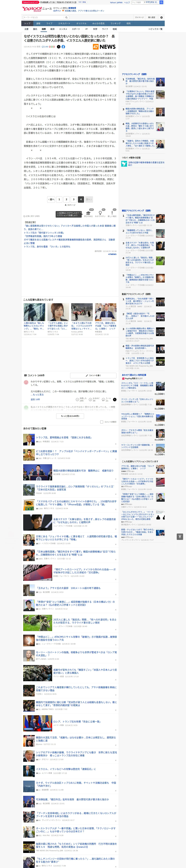Go to pagination page 2
Image resolution: width=186 pixels, height=868 pixels.
(66, 199)
